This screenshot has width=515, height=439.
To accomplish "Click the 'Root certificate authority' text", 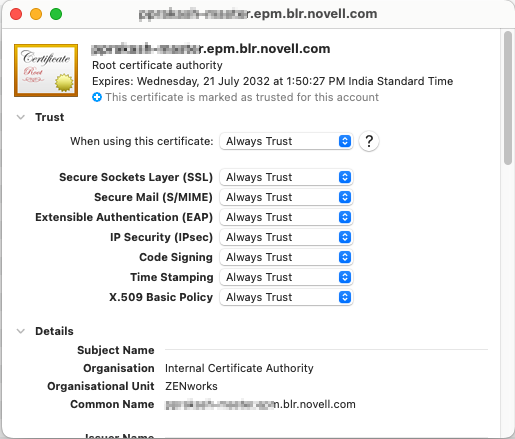I will tap(157, 65).
